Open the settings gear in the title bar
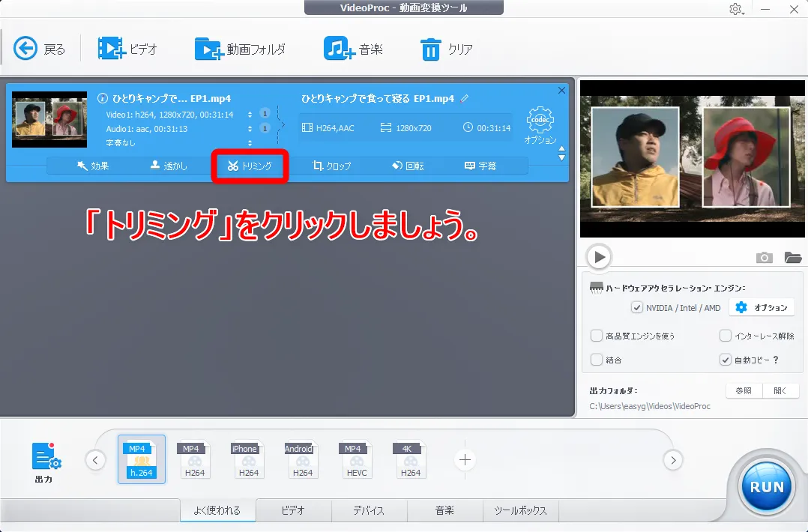808x532 pixels. (736, 9)
